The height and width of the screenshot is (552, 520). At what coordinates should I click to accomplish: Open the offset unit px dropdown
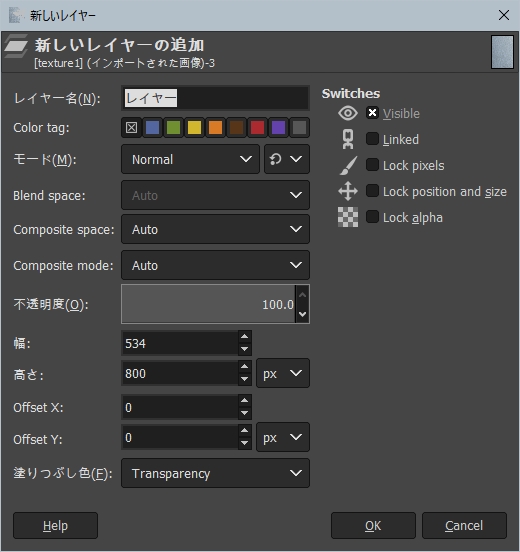pos(283,438)
